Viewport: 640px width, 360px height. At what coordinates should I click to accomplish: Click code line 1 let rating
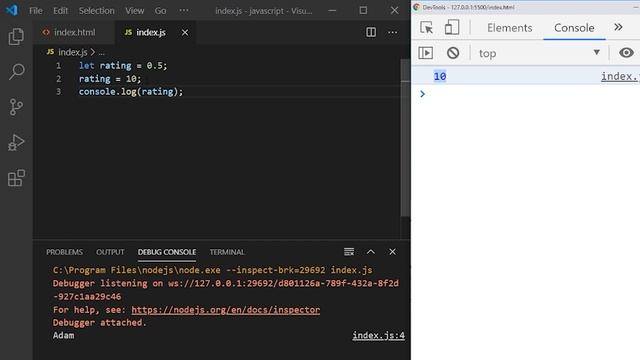coord(123,66)
